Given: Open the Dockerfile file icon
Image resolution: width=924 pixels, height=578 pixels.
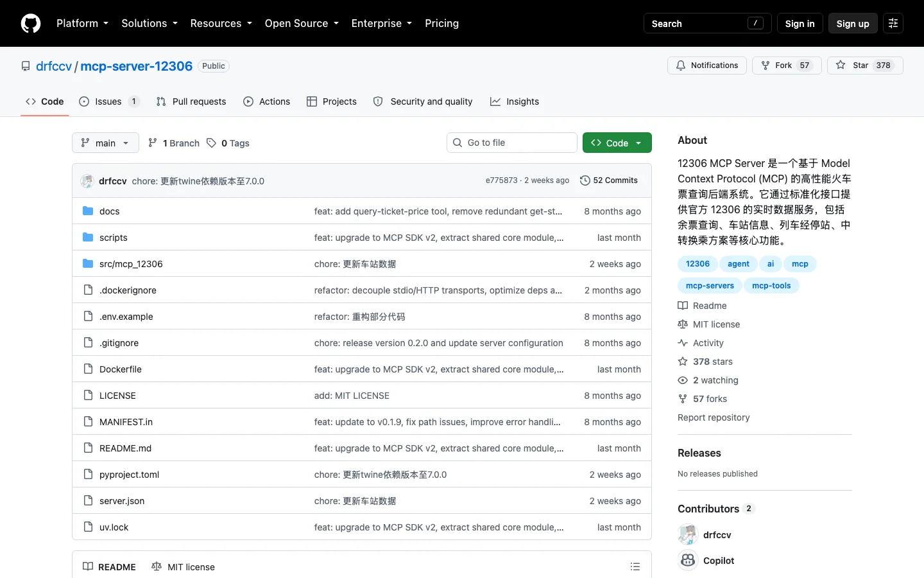Looking at the screenshot, I should (88, 369).
